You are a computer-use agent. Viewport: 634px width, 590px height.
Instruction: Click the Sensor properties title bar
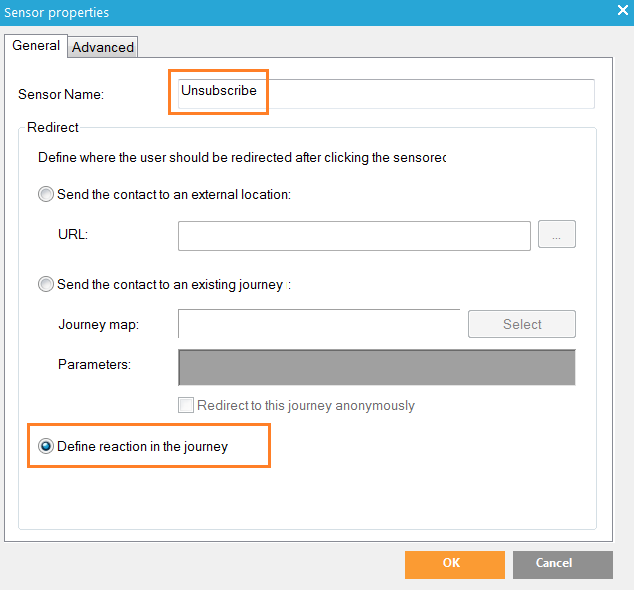300,12
